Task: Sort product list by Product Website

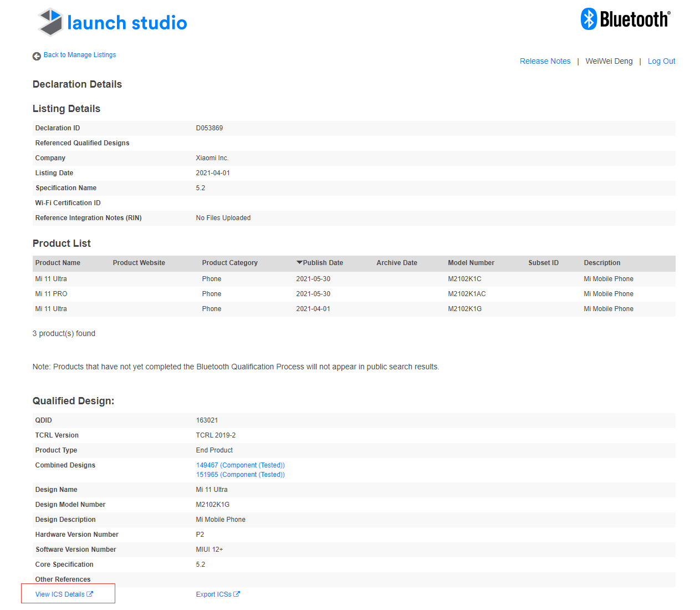Action: [139, 263]
